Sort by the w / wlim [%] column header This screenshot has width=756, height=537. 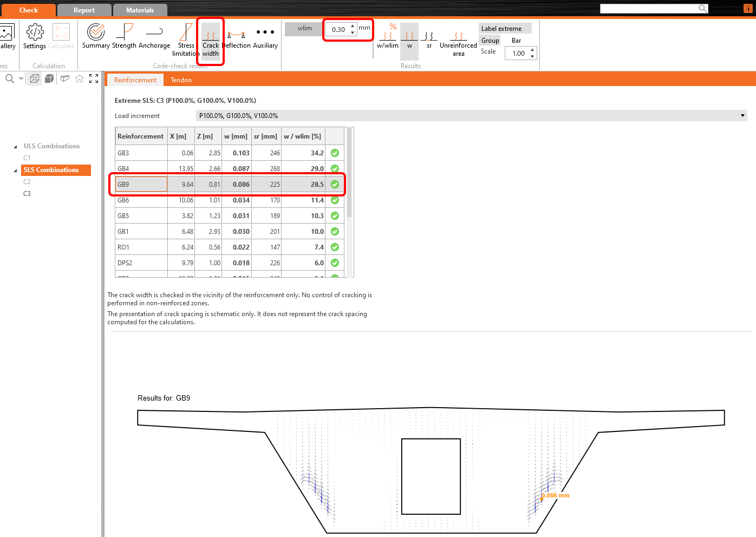pos(303,136)
